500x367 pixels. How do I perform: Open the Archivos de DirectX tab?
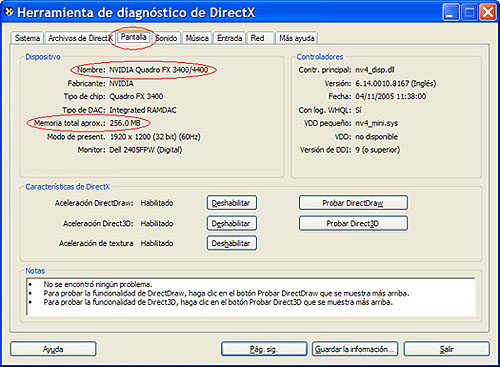(79, 38)
